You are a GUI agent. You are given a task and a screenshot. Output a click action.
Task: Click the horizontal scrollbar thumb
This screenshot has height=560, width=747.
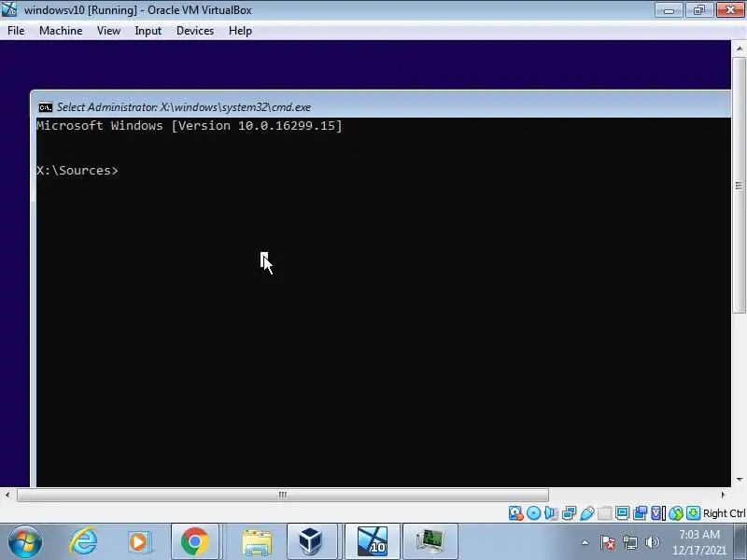pos(283,495)
